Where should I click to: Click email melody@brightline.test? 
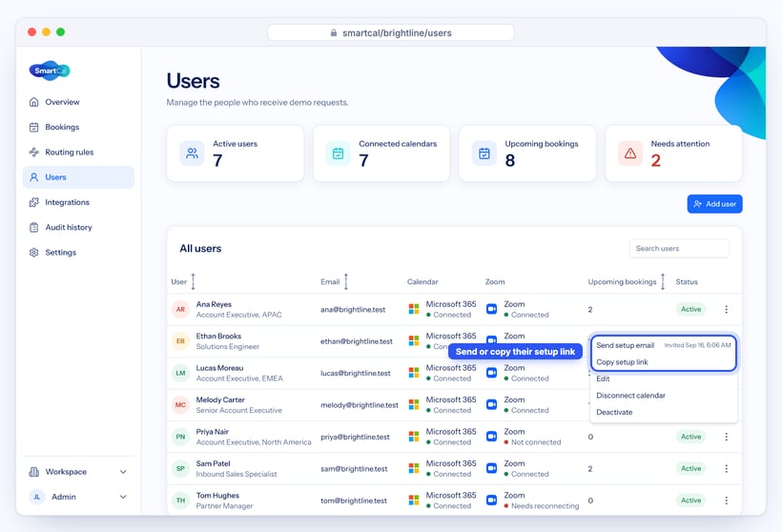tap(360, 405)
